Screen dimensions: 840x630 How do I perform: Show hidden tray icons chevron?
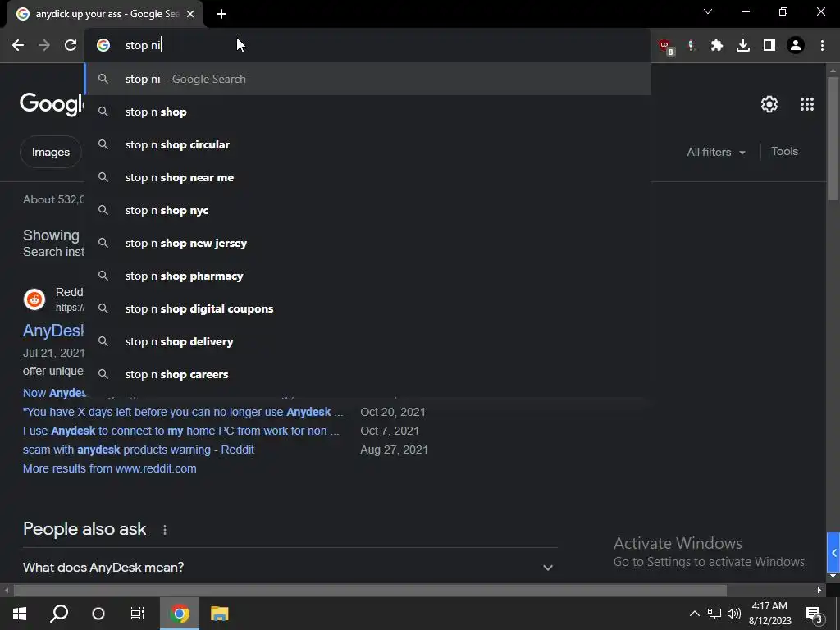pyautogui.click(x=694, y=614)
